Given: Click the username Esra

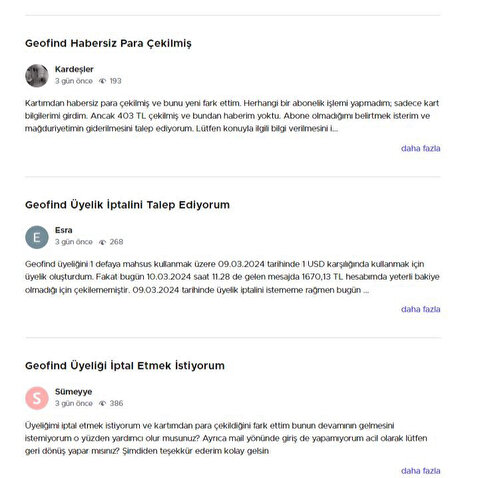Looking at the screenshot, I should click(x=64, y=230).
